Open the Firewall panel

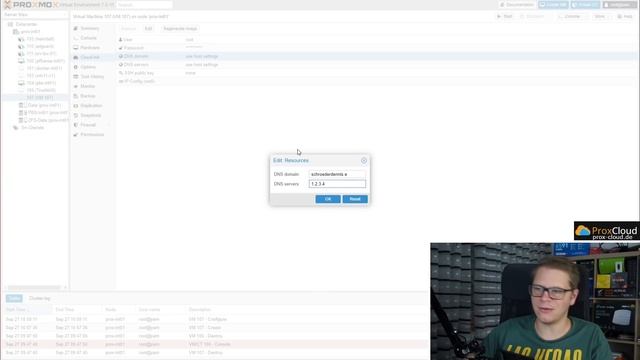tap(88, 125)
